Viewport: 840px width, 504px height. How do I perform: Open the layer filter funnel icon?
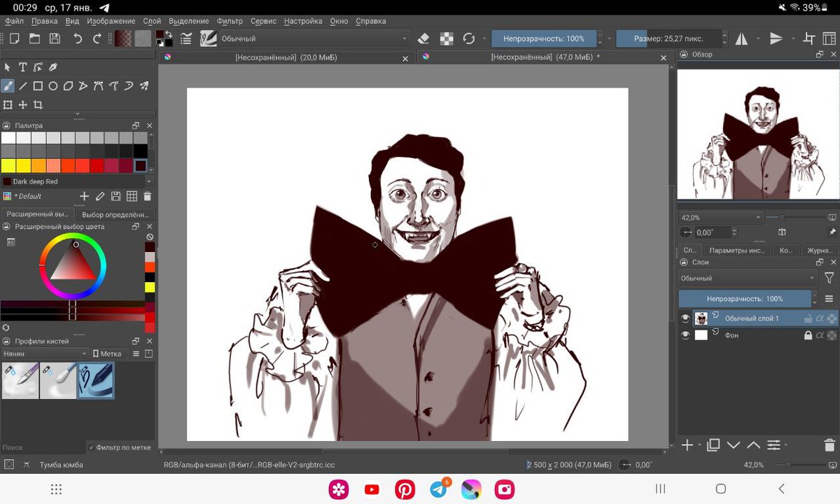point(829,278)
